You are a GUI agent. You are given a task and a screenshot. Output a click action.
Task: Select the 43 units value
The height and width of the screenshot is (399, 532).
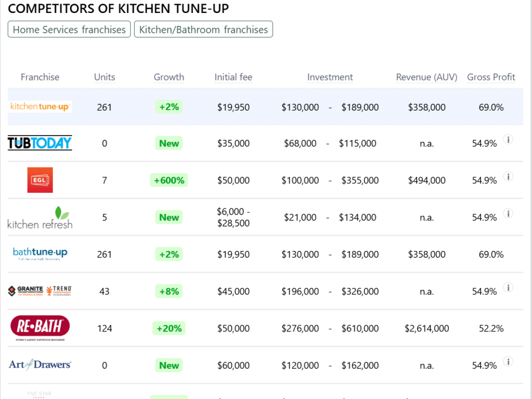(104, 291)
